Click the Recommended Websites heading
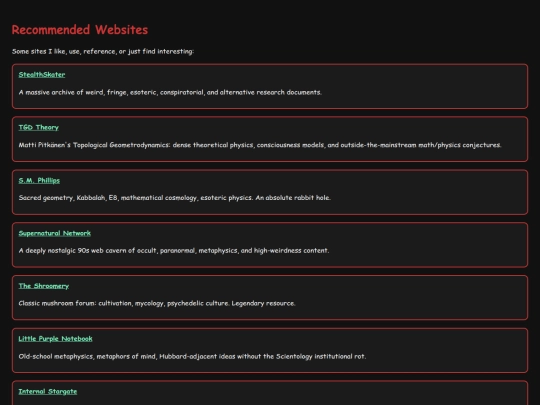This screenshot has width=540, height=405. click(80, 30)
